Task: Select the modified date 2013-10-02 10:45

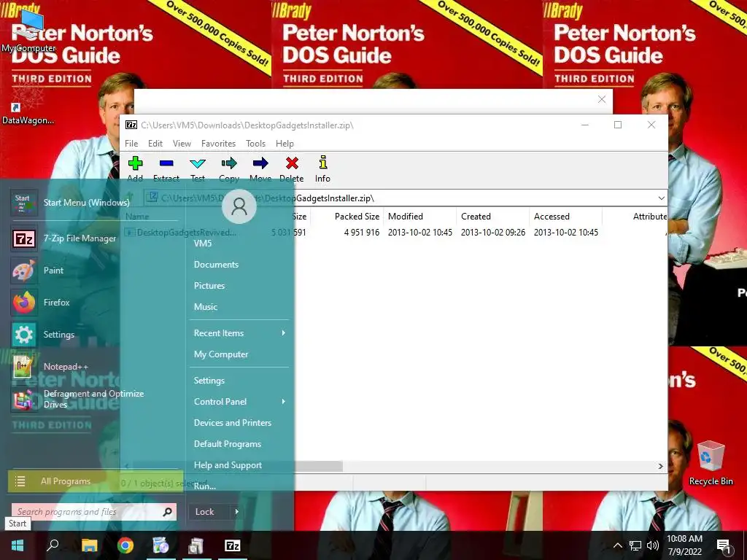Action: click(419, 233)
